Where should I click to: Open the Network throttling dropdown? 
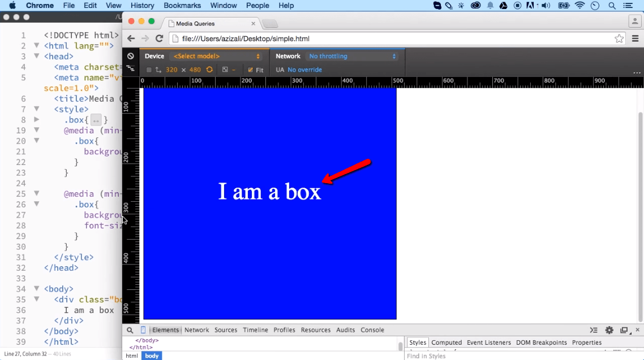point(351,56)
